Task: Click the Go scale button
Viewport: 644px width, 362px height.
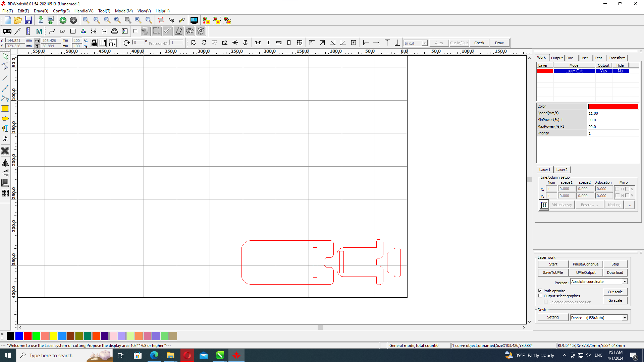Action: tap(615, 300)
